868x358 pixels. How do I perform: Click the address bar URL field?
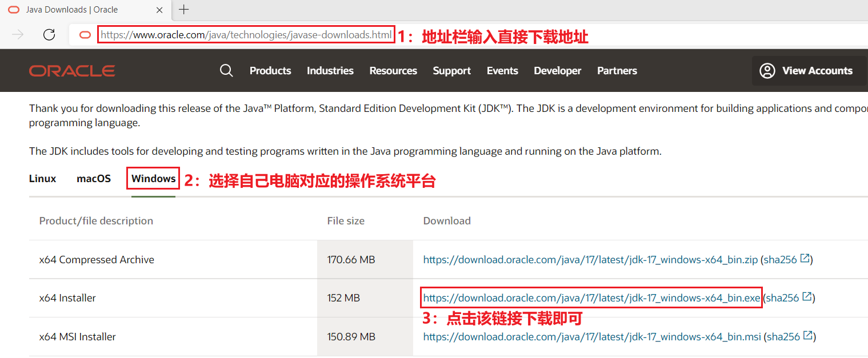[x=246, y=34]
